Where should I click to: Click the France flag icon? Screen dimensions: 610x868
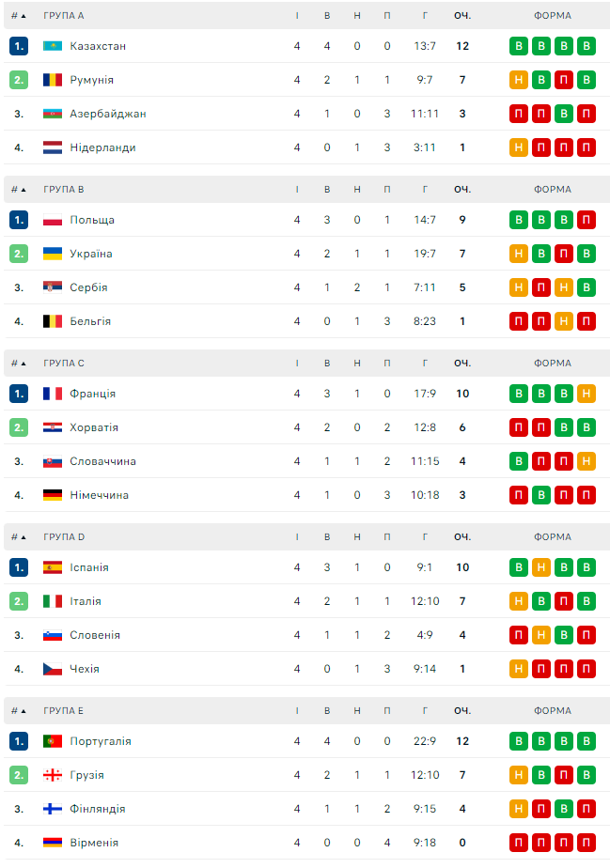[53, 394]
